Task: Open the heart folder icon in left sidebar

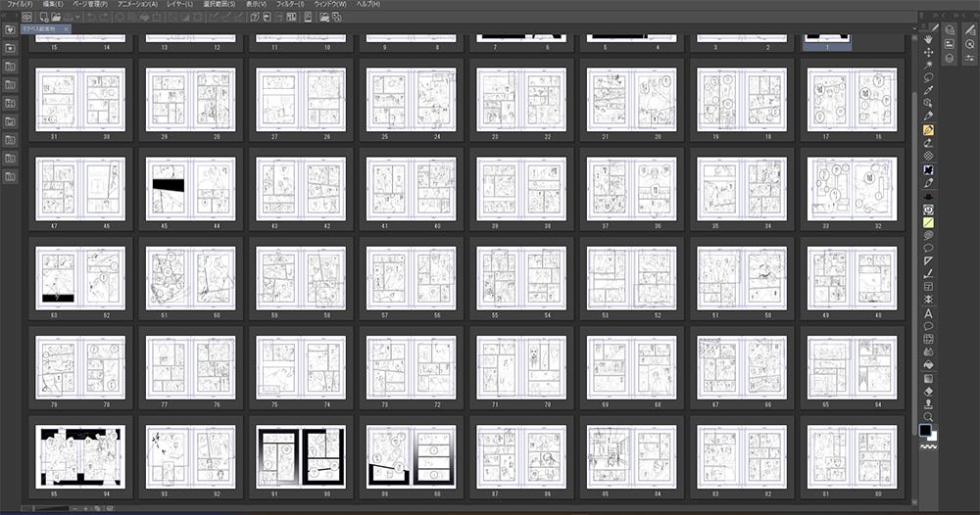Action: 10,29
